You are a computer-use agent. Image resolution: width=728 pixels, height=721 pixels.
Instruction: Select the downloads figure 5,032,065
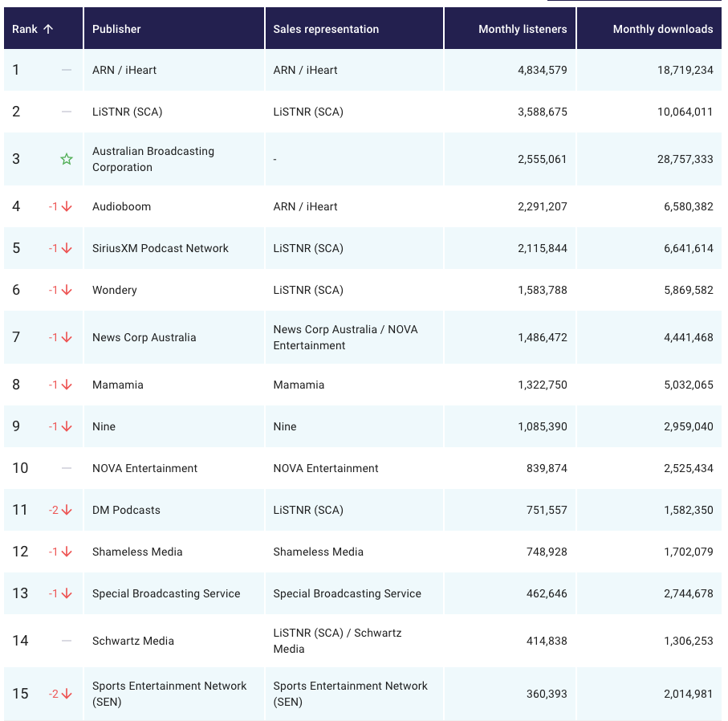click(x=689, y=385)
